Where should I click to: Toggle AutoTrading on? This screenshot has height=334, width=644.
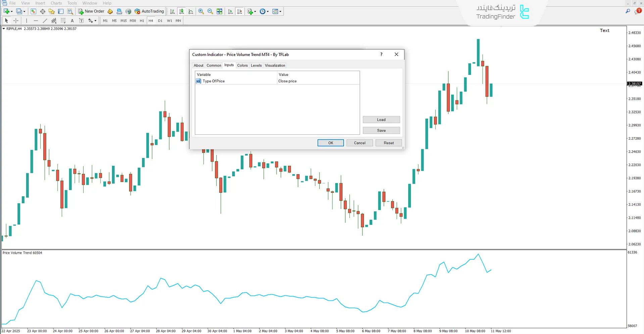[149, 11]
